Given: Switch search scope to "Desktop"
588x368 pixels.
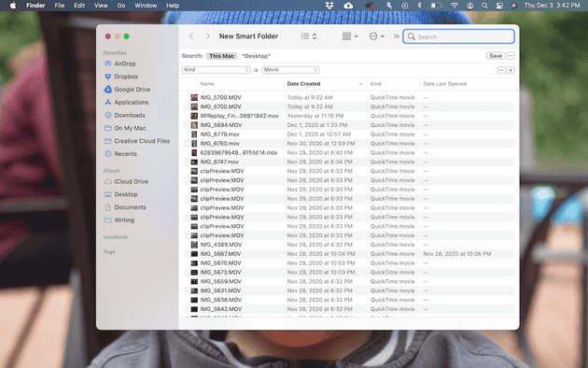Looking at the screenshot, I should click(256, 56).
